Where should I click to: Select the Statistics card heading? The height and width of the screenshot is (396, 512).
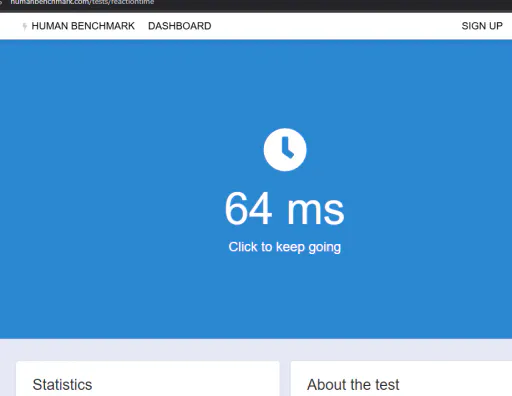point(62,385)
